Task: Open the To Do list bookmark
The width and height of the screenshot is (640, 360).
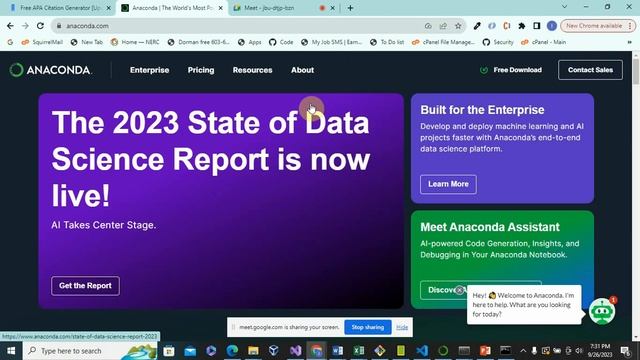Action: pos(387,42)
